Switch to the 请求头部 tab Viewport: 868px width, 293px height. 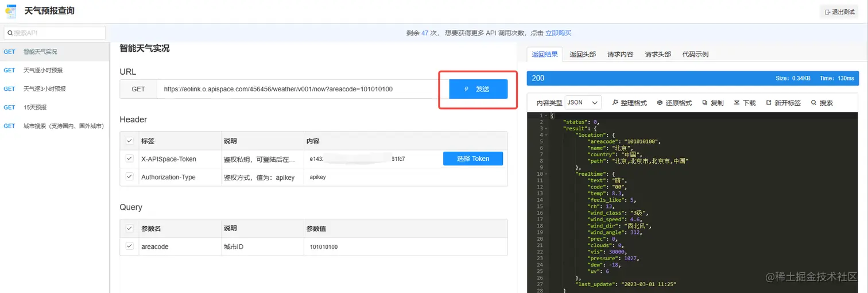pyautogui.click(x=658, y=55)
